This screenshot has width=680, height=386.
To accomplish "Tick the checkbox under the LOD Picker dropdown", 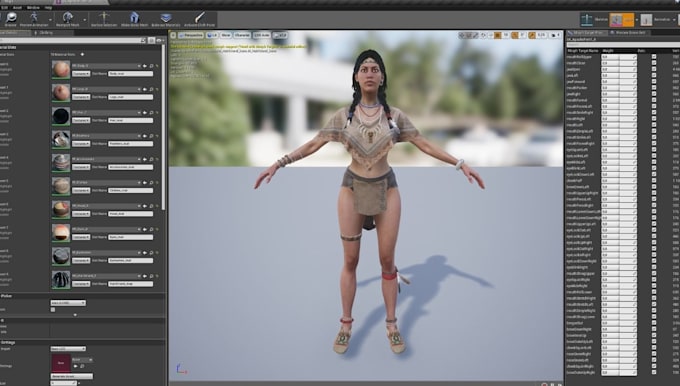I will pos(53,309).
